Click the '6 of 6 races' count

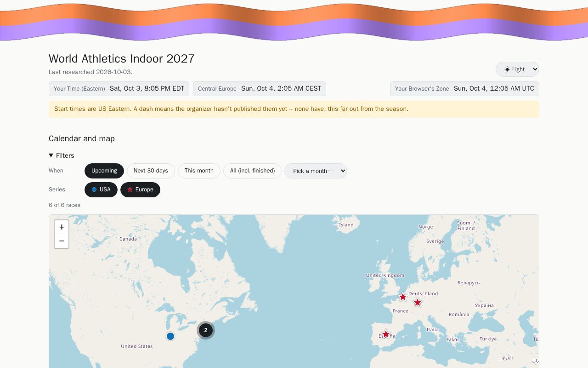(x=65, y=205)
